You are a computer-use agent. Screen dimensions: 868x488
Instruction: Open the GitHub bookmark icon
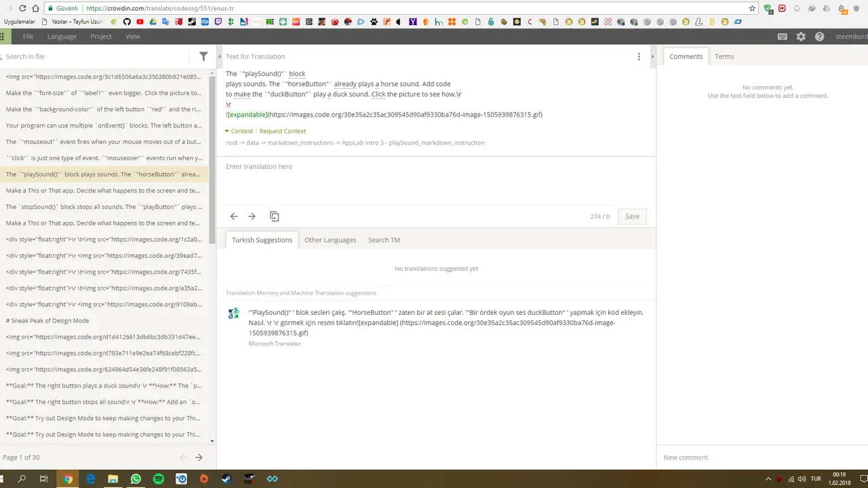[x=126, y=22]
